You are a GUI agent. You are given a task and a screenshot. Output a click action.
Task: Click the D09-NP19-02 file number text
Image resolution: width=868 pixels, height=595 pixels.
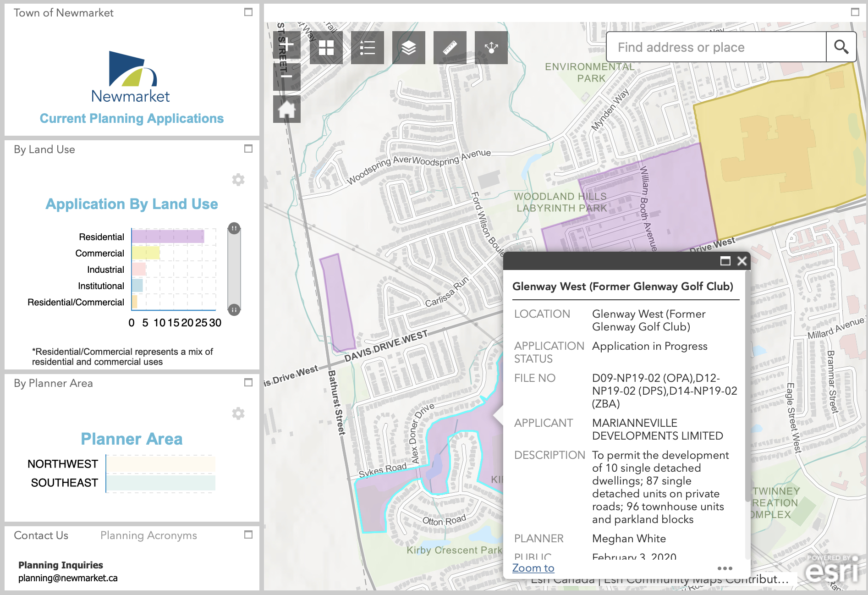tap(665, 391)
